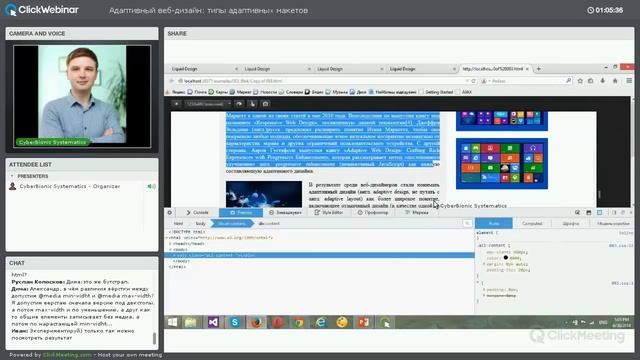Switch to the Style Editor devtools tab
This screenshot has height=360, width=640.
329,213
